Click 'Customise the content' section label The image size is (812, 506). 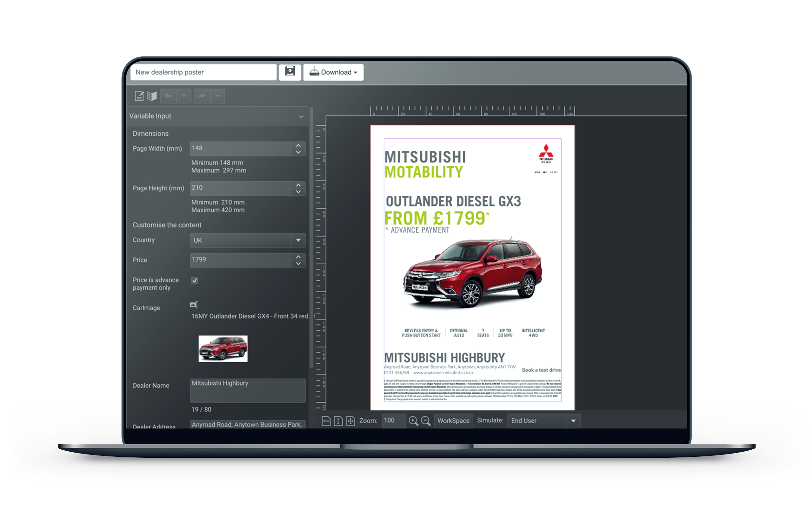(x=167, y=225)
